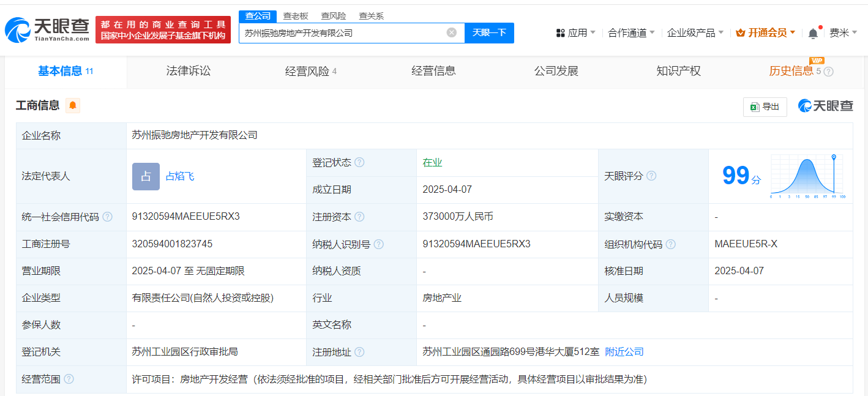The width and height of the screenshot is (868, 396).
Task: Click help icon next to 注册资本
Action: point(359,217)
